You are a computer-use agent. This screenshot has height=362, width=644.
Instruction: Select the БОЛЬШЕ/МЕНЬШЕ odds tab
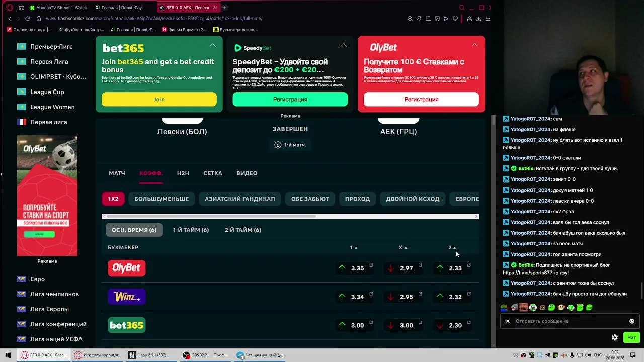(162, 199)
